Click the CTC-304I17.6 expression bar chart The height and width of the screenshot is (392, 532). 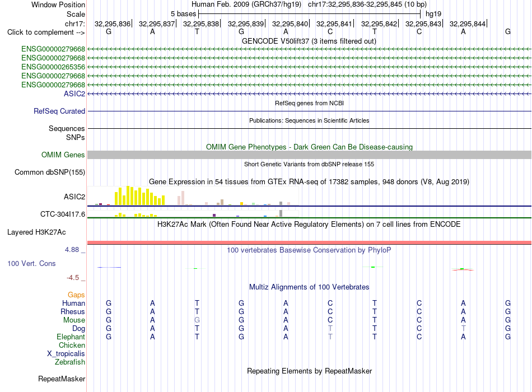pyautogui.click(x=193, y=214)
